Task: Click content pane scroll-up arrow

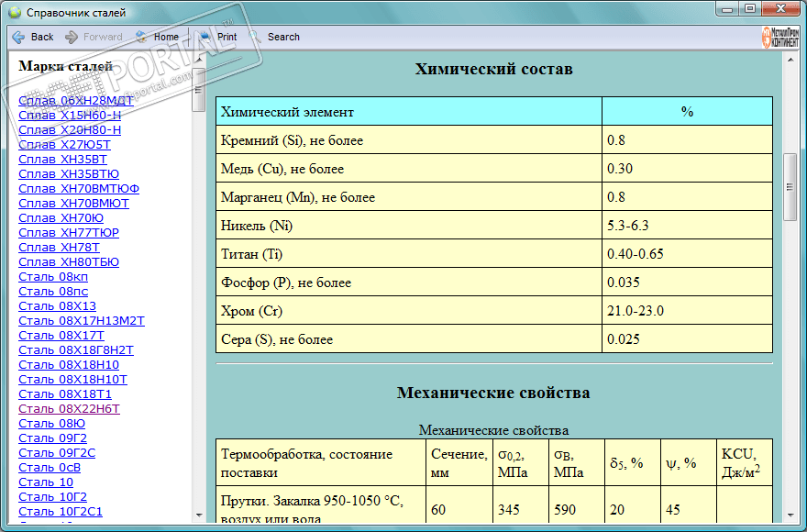Action: click(790, 61)
